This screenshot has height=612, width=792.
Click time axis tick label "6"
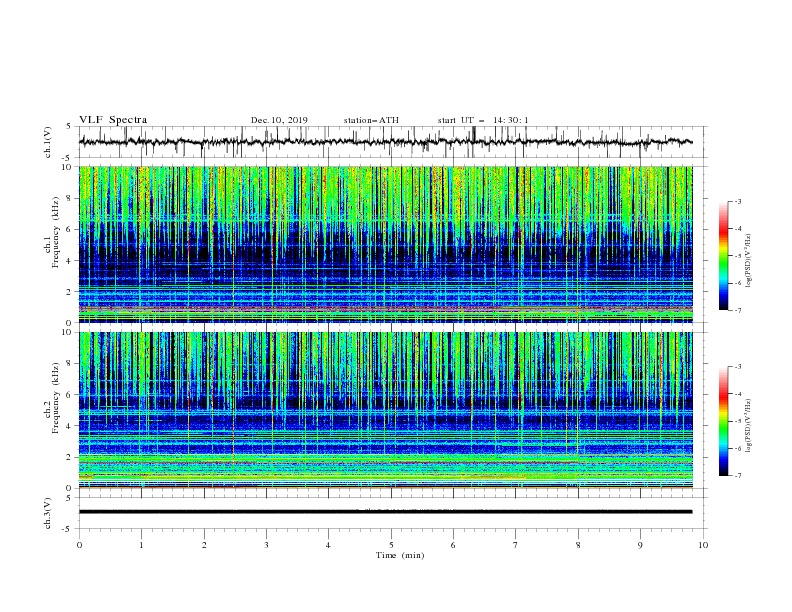[453, 545]
